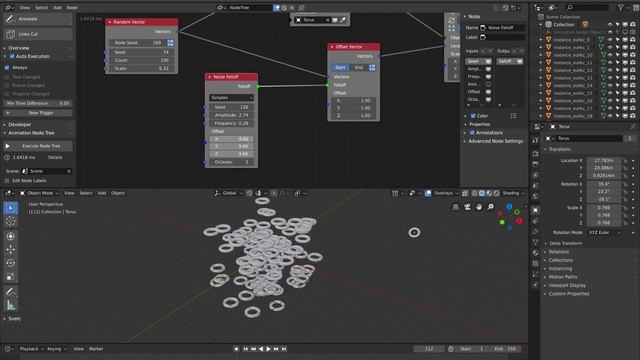The height and width of the screenshot is (360, 640).
Task: Open the Node menu in node editor
Action: 72,7
